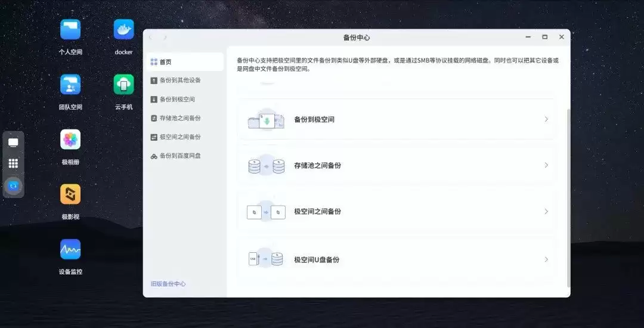Open the 旧版备份中心 link
Screen dimensions: 644x328
[x=168, y=284]
